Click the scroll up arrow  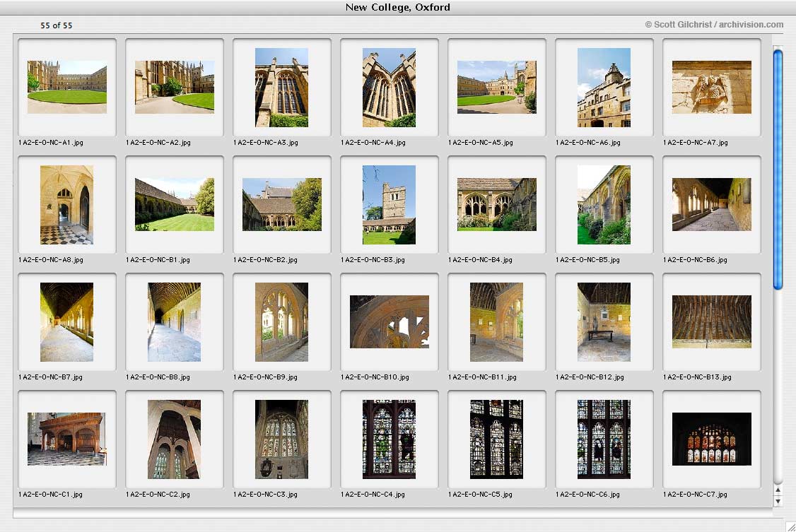point(778,490)
